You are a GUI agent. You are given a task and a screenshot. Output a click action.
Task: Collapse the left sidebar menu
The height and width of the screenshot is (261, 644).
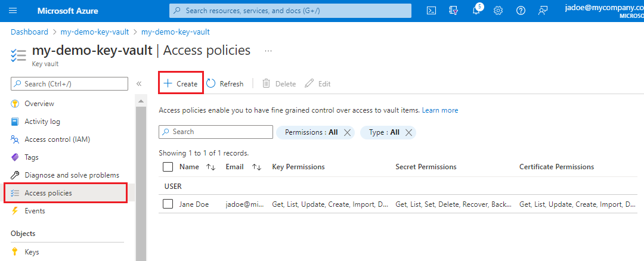click(139, 84)
